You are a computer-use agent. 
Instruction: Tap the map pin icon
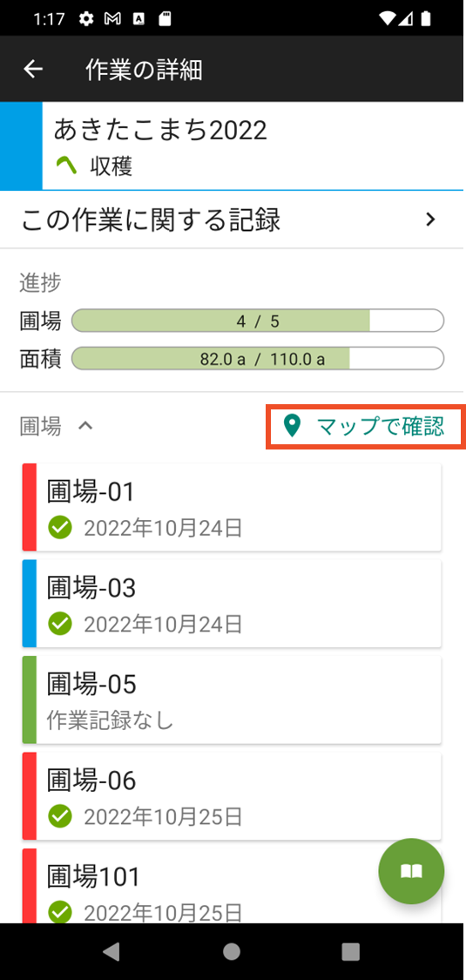point(292,426)
